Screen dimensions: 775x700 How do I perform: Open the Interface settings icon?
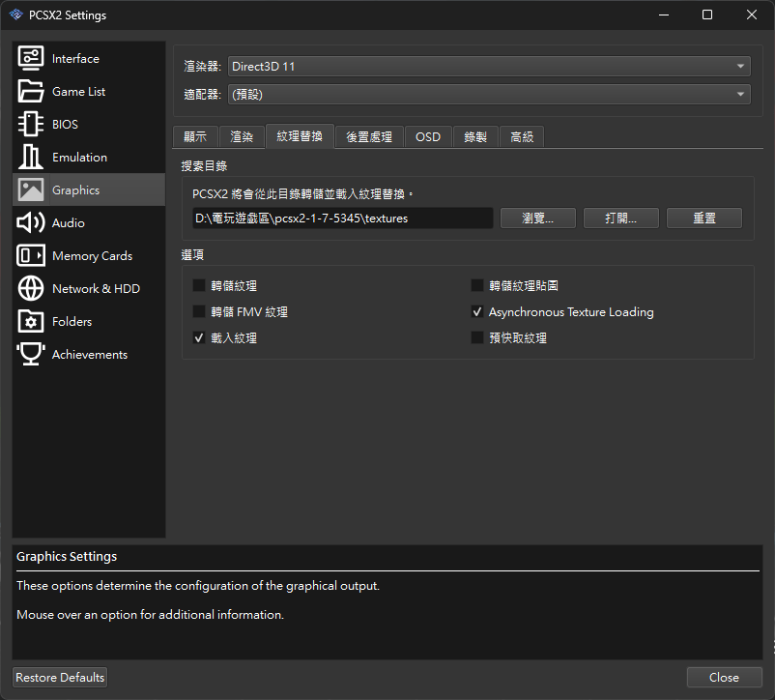point(31,59)
